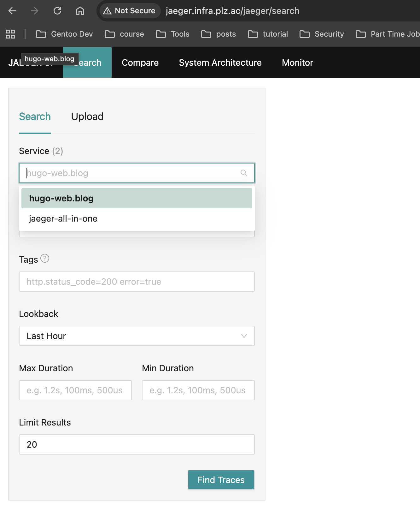Click the Limit Results field

[137, 444]
